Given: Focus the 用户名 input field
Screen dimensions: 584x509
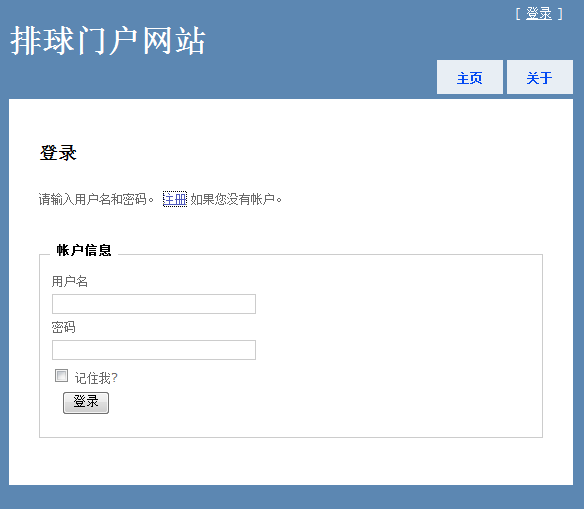Looking at the screenshot, I should point(154,304).
